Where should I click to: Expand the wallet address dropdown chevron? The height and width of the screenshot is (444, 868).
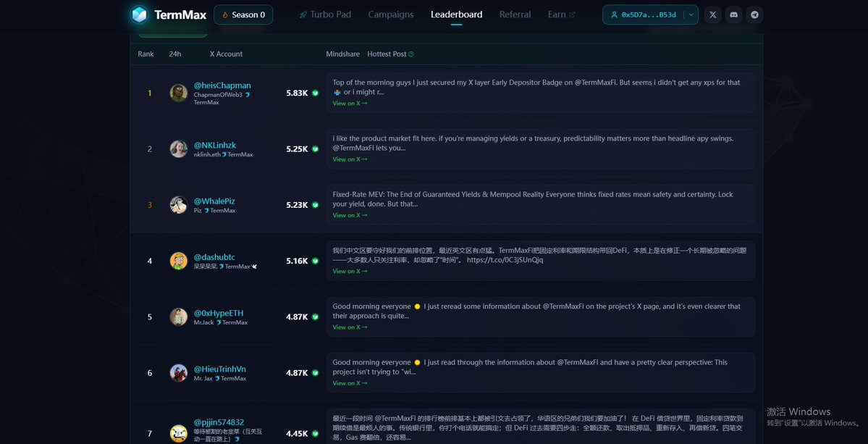point(690,14)
